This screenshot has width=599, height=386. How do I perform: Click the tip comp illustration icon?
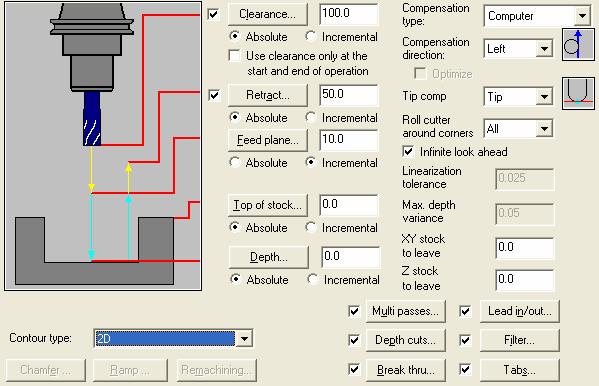[578, 93]
